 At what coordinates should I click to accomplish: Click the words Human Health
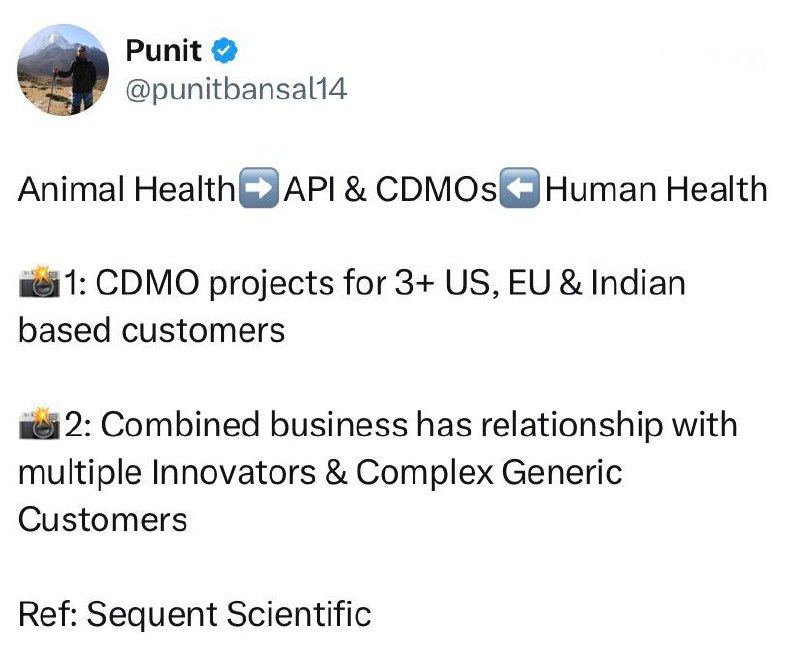[656, 189]
